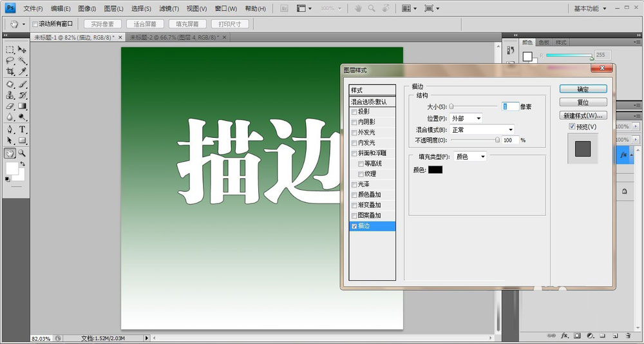Image resolution: width=644 pixels, height=344 pixels.
Task: Select the Eraser tool
Action: pyautogui.click(x=10, y=106)
